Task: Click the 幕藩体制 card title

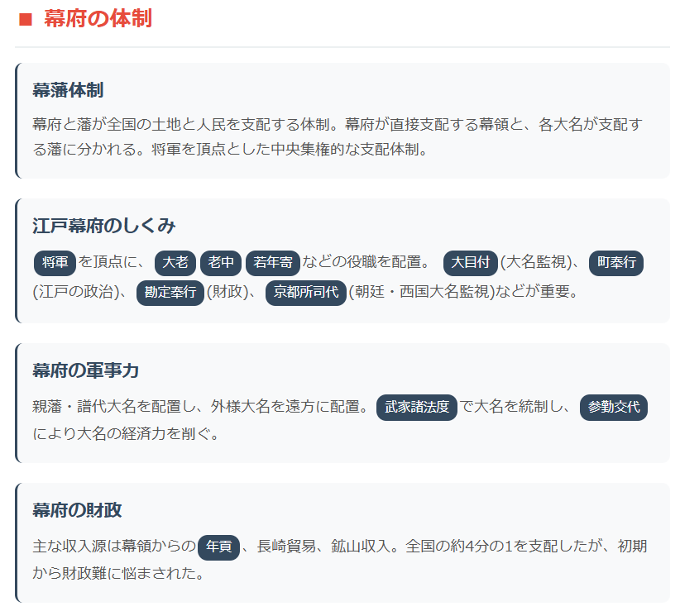Action: (68, 90)
